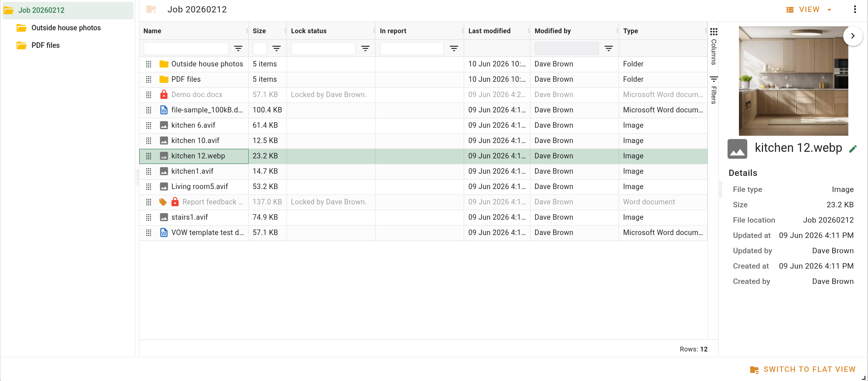Image resolution: width=868 pixels, height=381 pixels.
Task: Click the window resize grip at bottom corner
Action: [864, 378]
